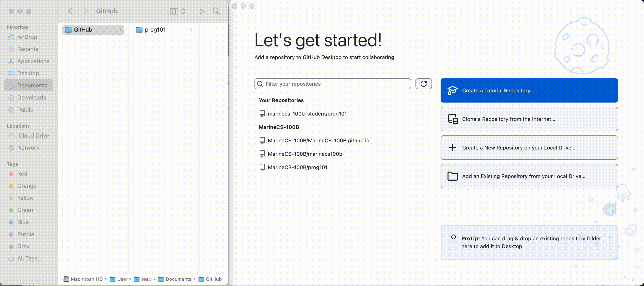This screenshot has width=644, height=286.
Task: Select GitHub folder in first column
Action: click(93, 30)
